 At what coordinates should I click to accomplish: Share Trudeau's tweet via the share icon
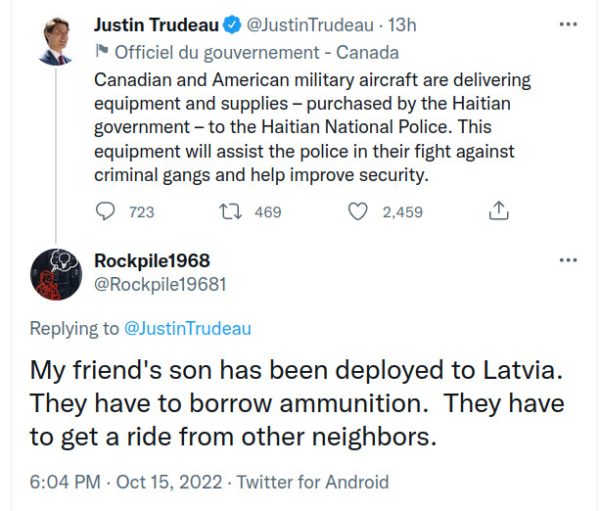click(x=499, y=211)
